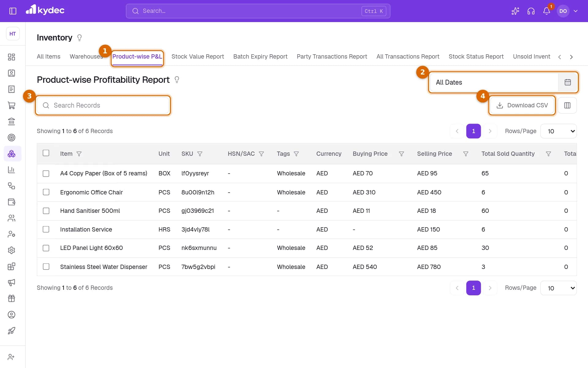The width and height of the screenshot is (588, 368).
Task: Tick the checkbox for Installation Service
Action: (46, 229)
